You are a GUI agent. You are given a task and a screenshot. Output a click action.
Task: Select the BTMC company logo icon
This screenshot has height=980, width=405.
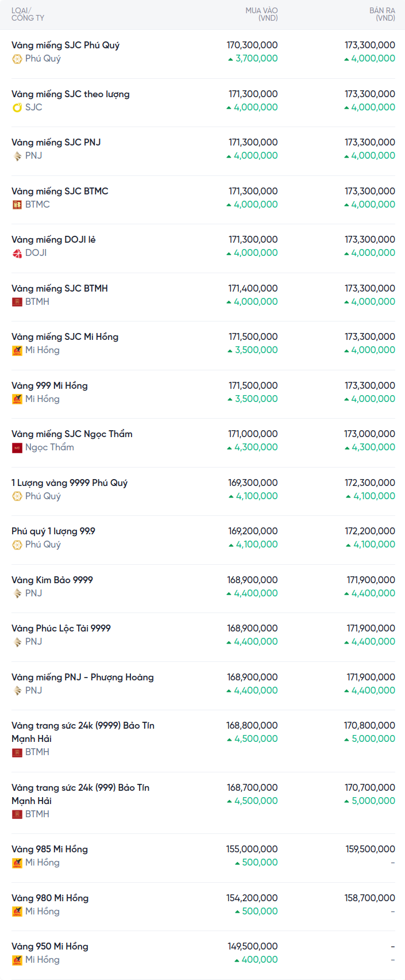17,205
